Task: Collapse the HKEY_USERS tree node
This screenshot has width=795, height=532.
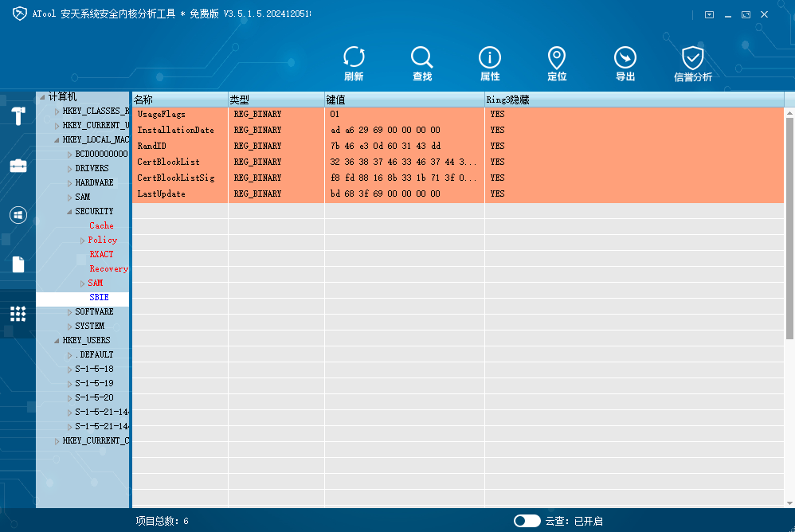Action: (x=57, y=341)
